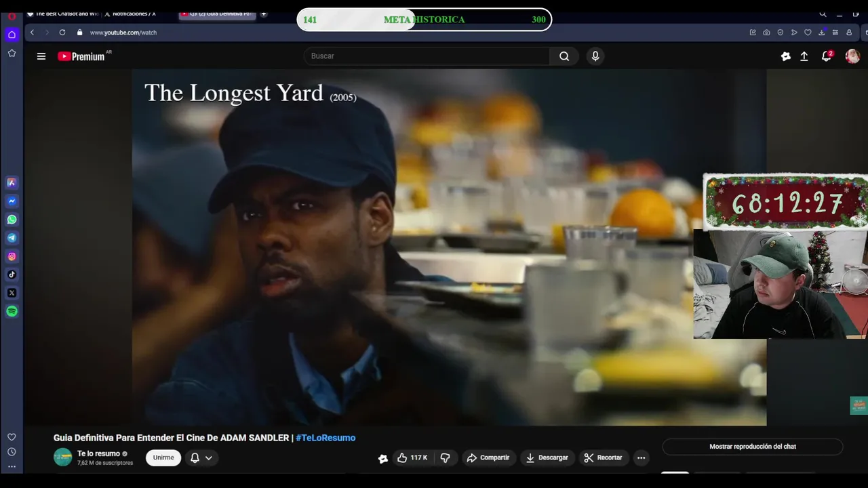Open Te lo resumo channel name
This screenshot has width=868, height=488.
[98, 453]
